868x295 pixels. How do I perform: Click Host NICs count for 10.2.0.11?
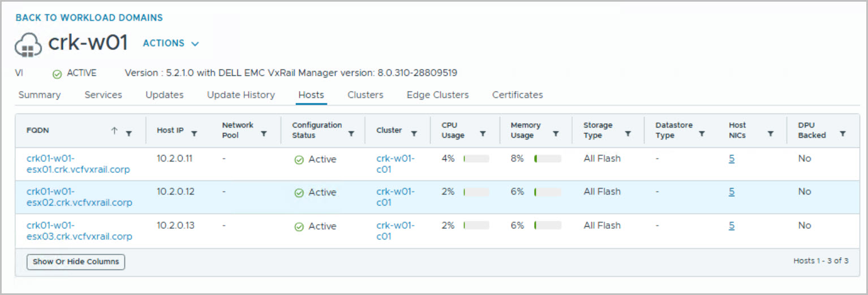(732, 159)
